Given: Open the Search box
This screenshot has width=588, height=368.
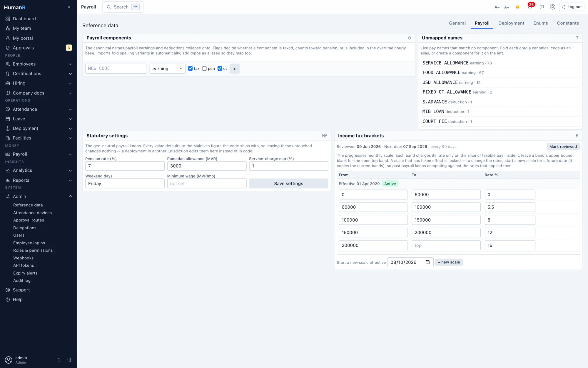Looking at the screenshot, I should tap(123, 7).
